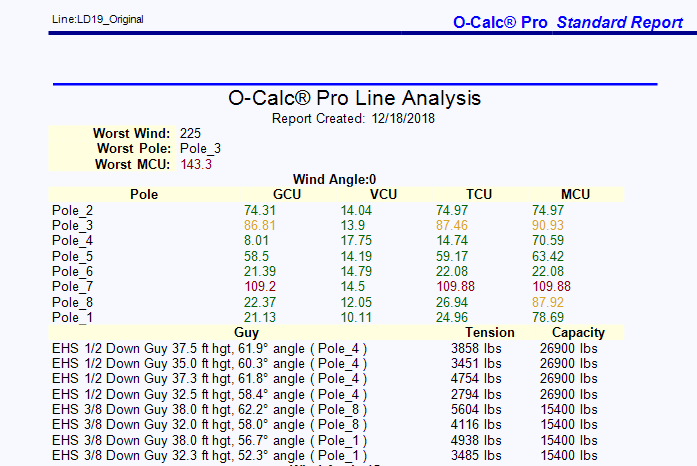
Task: Click Pole_8 MCU value 87.92
Action: click(548, 302)
